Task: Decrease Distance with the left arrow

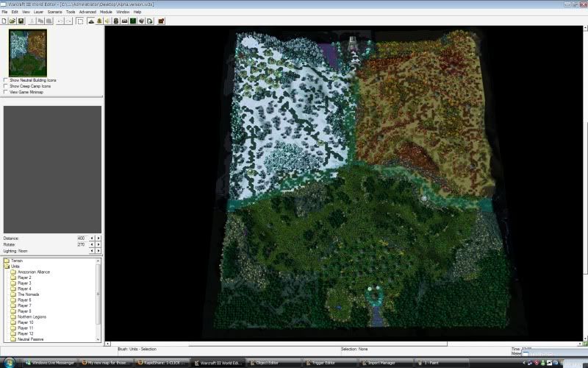Action: [x=92, y=238]
